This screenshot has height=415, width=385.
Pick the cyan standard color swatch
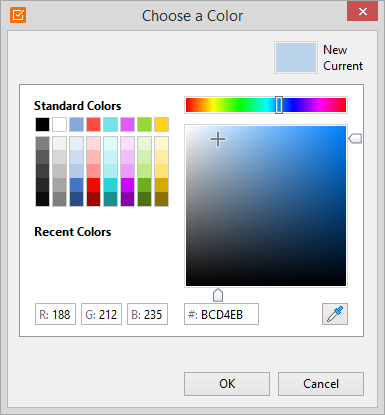(110, 124)
